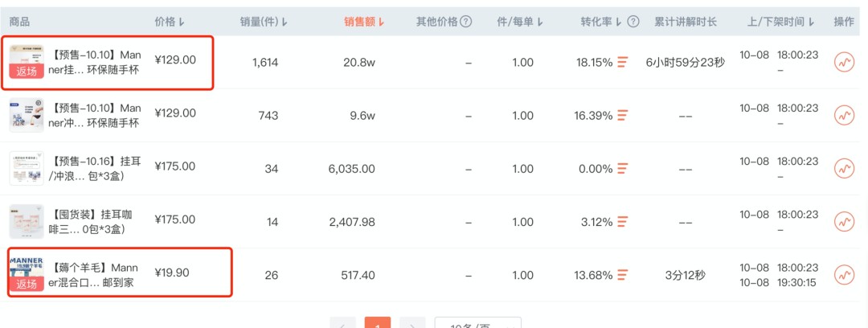Open product title 【薅个羊毛】Manner混合口
Viewport: 868px width, 328px height.
click(93, 275)
